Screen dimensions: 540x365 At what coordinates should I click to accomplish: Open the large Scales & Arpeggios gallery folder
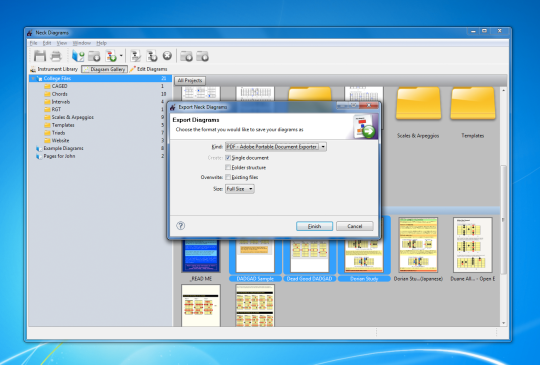pyautogui.click(x=418, y=104)
